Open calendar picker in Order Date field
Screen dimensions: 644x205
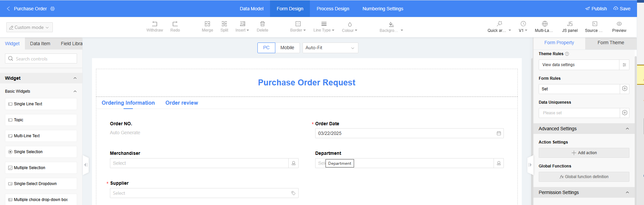[x=499, y=133]
